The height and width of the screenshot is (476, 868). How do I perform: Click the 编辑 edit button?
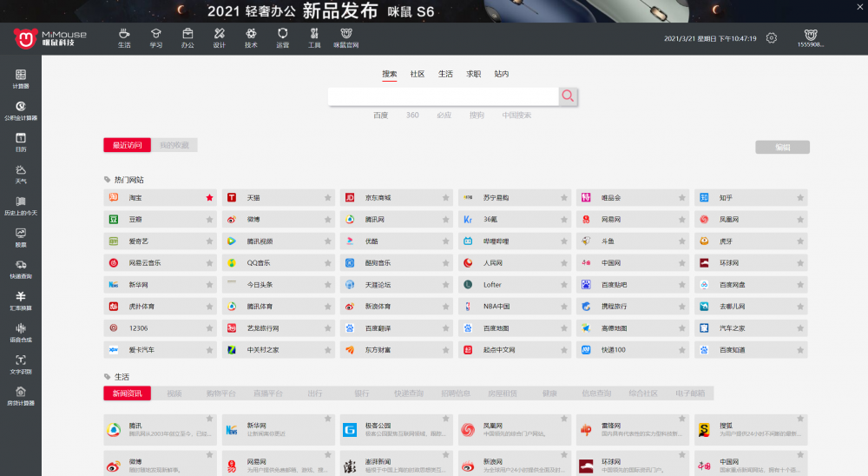[782, 147]
